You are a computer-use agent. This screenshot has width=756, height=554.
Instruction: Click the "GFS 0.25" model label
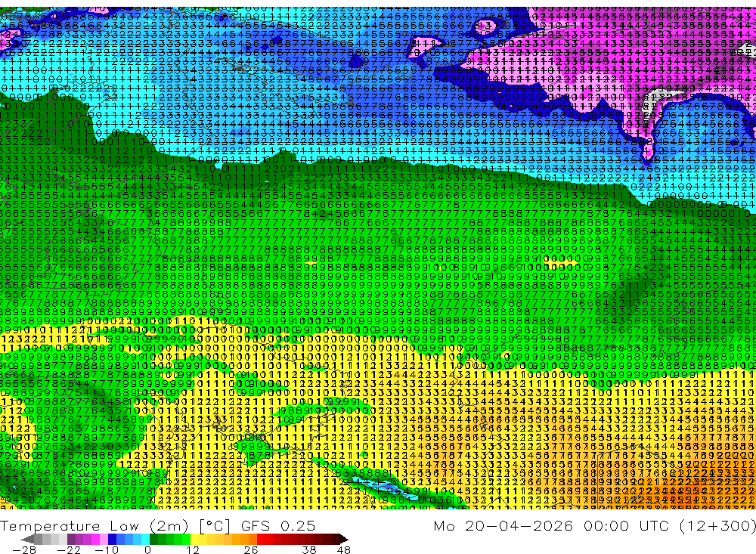(278, 526)
